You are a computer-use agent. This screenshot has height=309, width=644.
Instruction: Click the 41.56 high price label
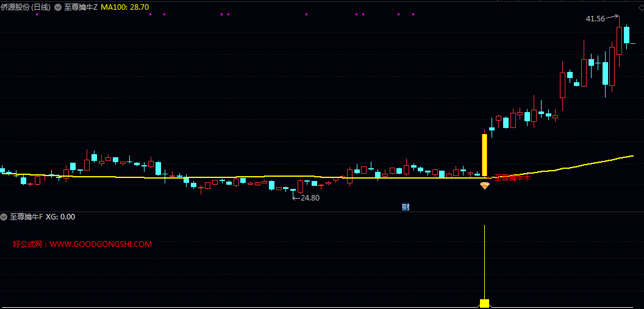(x=595, y=18)
